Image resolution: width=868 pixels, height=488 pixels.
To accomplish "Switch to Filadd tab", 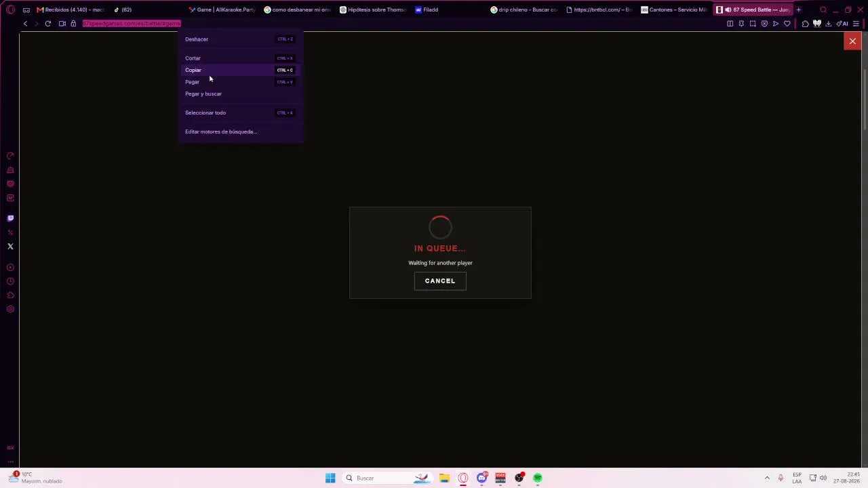I will pyautogui.click(x=448, y=9).
